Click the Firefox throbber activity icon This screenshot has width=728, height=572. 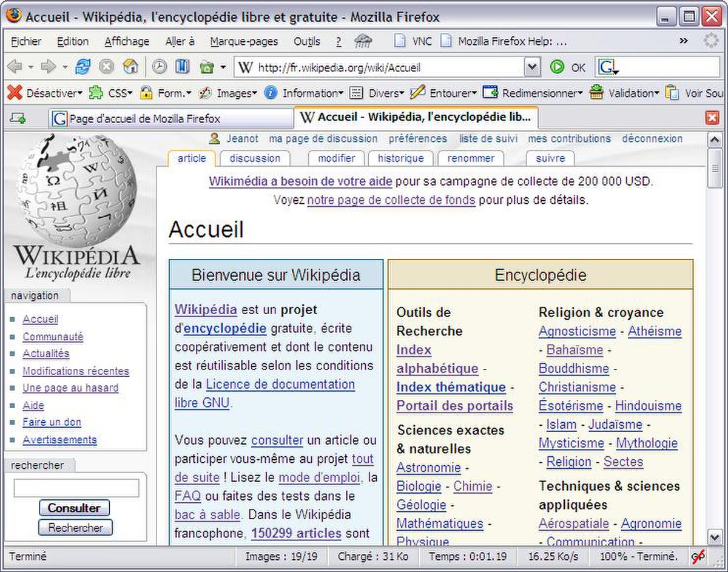pos(711,41)
